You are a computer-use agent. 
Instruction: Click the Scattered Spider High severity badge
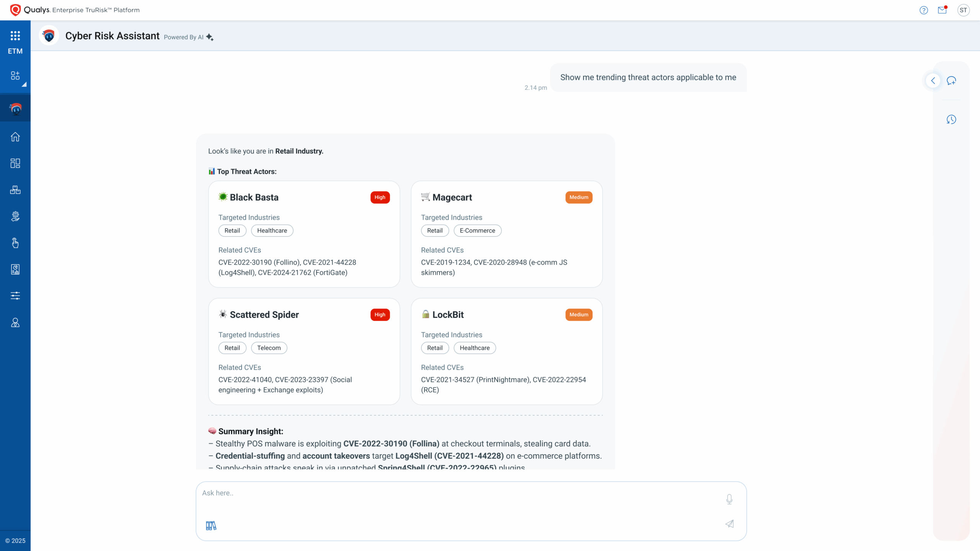(x=380, y=315)
